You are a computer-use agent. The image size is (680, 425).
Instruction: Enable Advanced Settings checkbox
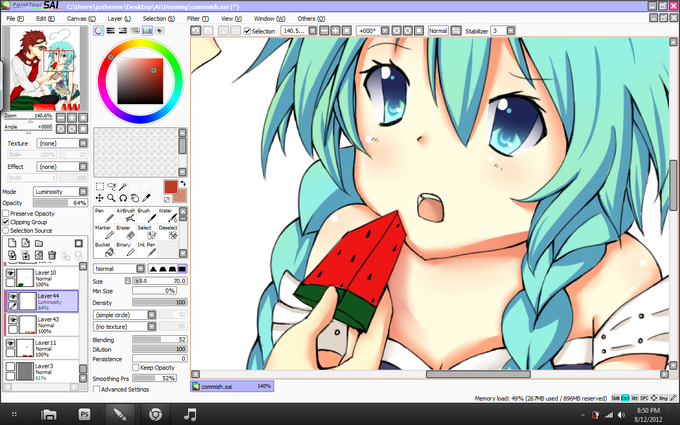[x=96, y=389]
